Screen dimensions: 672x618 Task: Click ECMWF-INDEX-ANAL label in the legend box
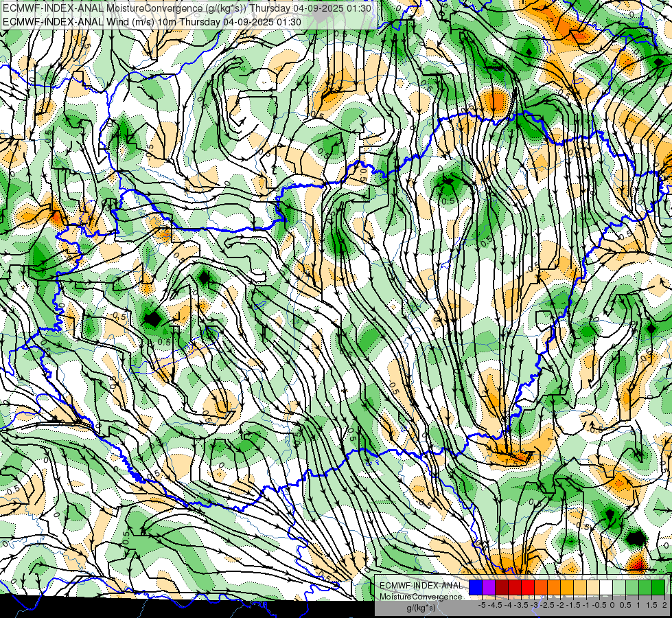(421, 586)
